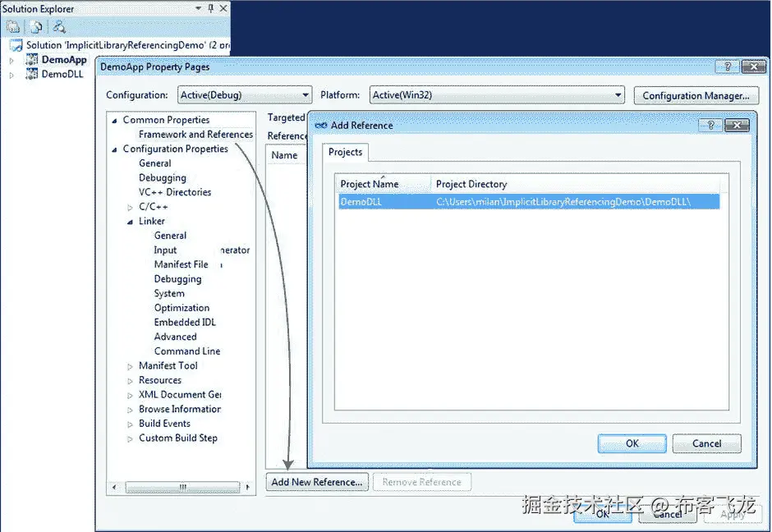Expand the Manifest Tool node
The height and width of the screenshot is (532, 772).
[x=130, y=367]
